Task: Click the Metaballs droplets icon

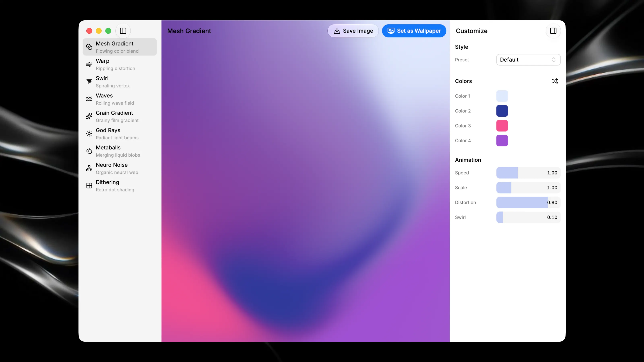Action: click(x=89, y=151)
